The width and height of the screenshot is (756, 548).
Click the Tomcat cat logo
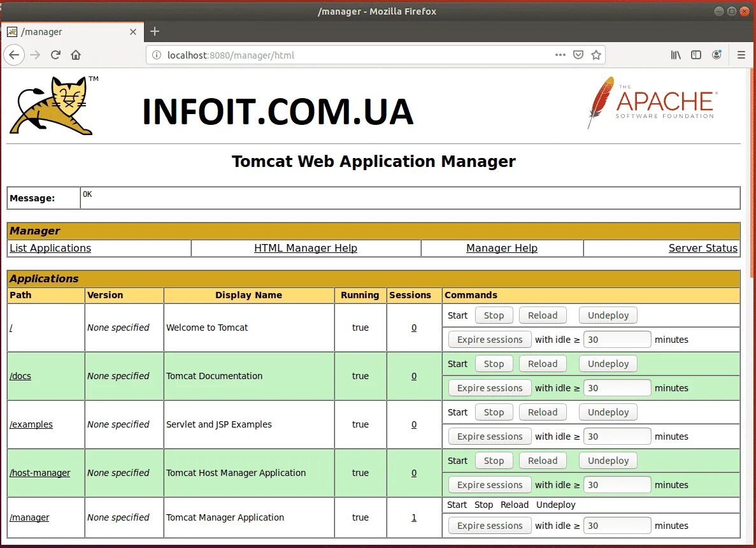click(54, 105)
